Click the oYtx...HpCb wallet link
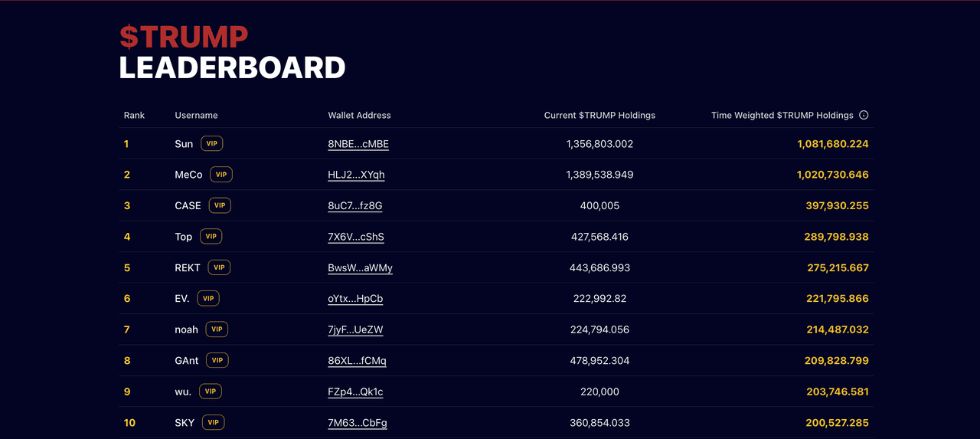 tap(355, 299)
